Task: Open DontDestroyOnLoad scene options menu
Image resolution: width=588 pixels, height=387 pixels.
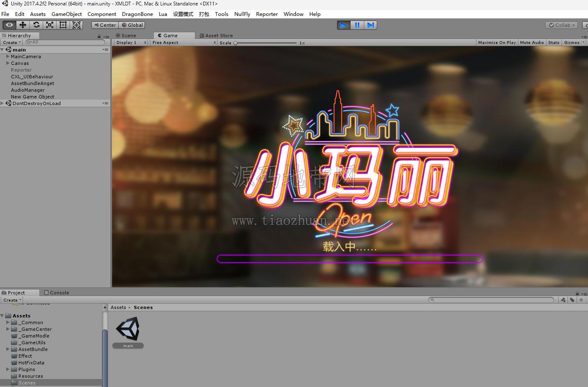Action: (105, 103)
